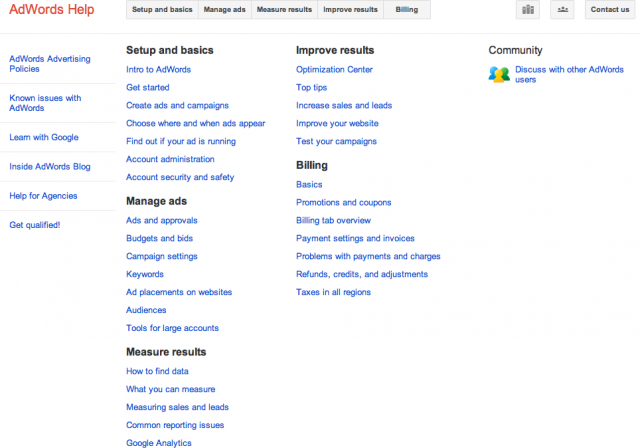Open Measuring sales and leads link
The image size is (640, 448).
point(177,407)
